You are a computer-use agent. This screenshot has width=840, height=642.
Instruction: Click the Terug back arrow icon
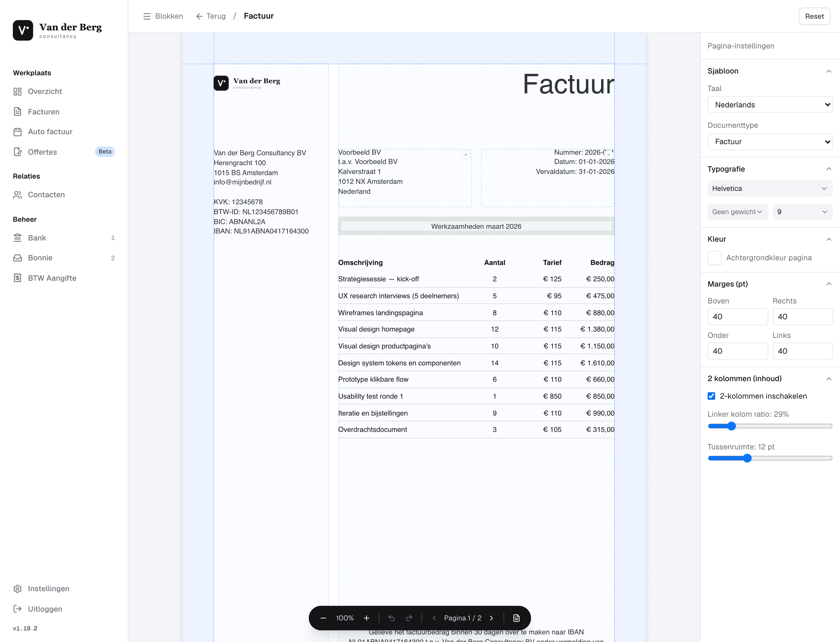(199, 16)
